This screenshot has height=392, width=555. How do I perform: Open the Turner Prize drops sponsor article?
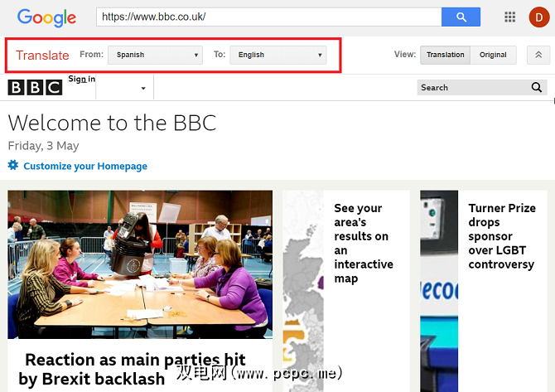point(501,236)
